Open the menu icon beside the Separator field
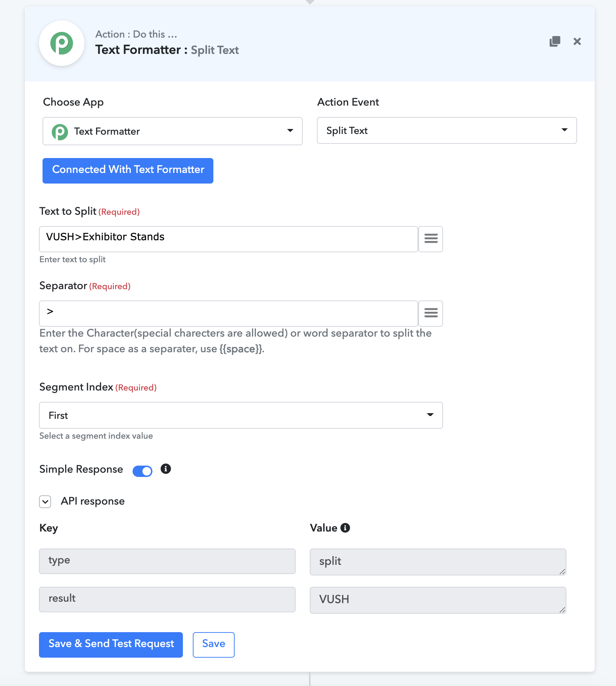 (431, 314)
